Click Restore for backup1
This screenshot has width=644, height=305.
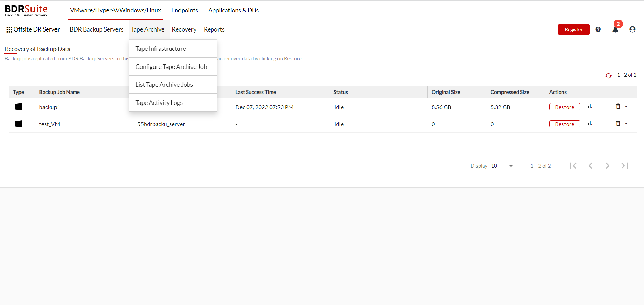[x=565, y=107]
